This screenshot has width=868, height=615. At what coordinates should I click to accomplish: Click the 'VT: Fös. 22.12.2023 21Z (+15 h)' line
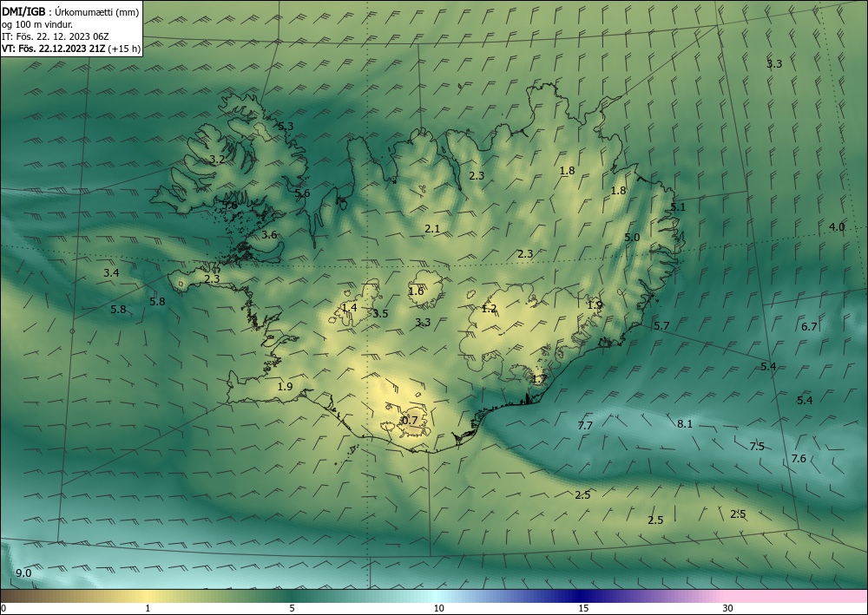(x=71, y=49)
